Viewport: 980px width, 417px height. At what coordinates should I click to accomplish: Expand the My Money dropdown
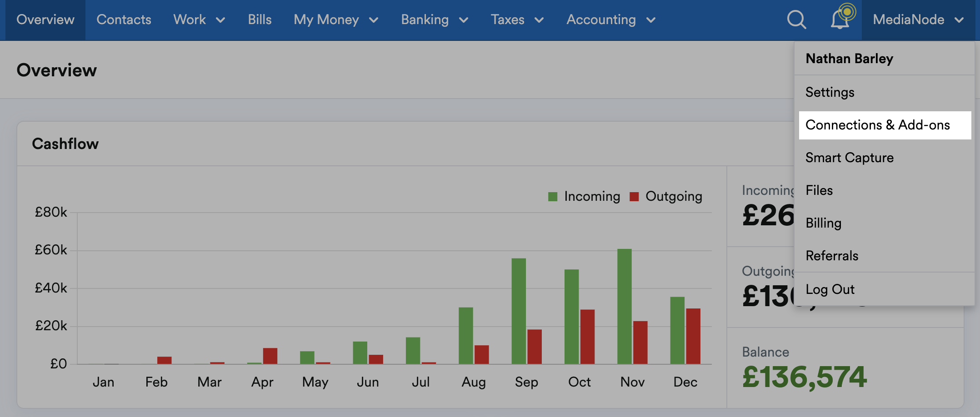pos(336,20)
